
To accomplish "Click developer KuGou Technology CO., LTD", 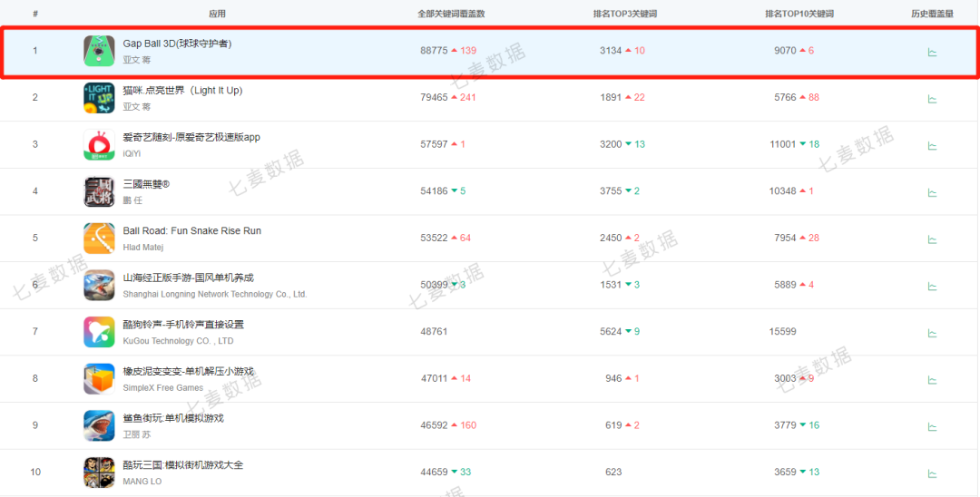I will click(178, 341).
